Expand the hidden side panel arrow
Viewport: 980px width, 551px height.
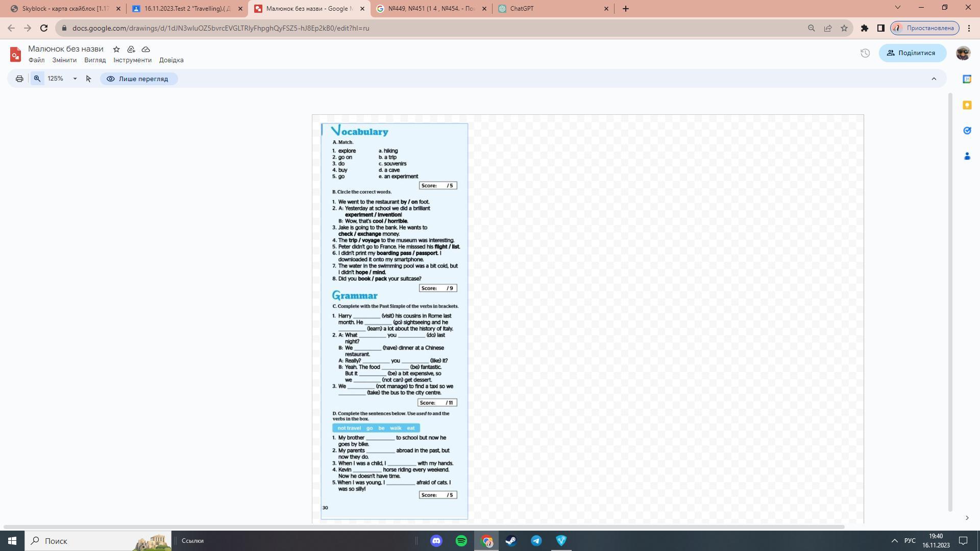967,518
